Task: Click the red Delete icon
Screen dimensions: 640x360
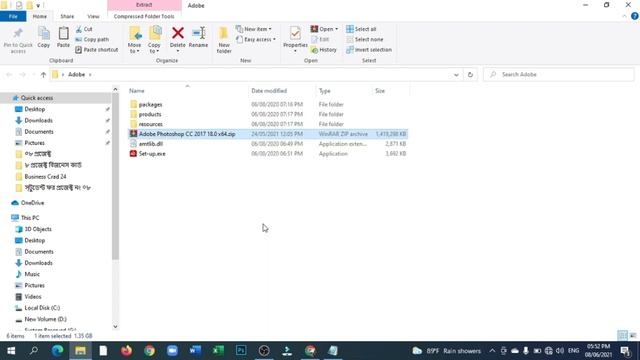Action: pyautogui.click(x=178, y=33)
